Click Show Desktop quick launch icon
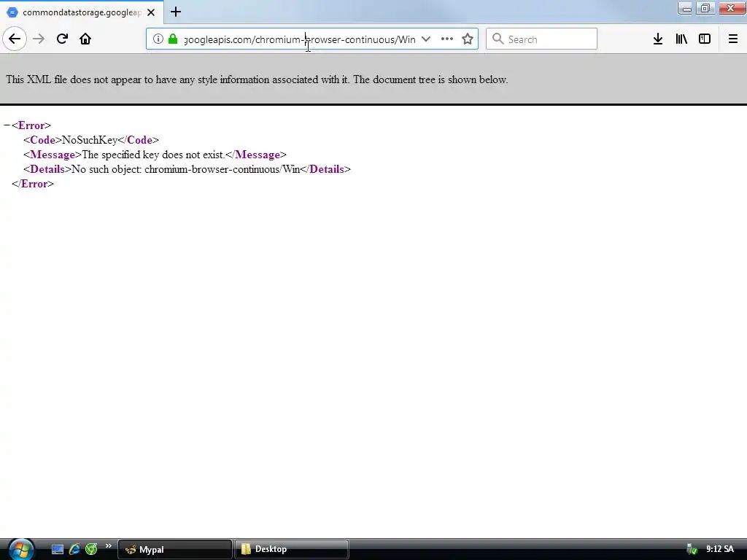This screenshot has width=747, height=560. [x=57, y=549]
